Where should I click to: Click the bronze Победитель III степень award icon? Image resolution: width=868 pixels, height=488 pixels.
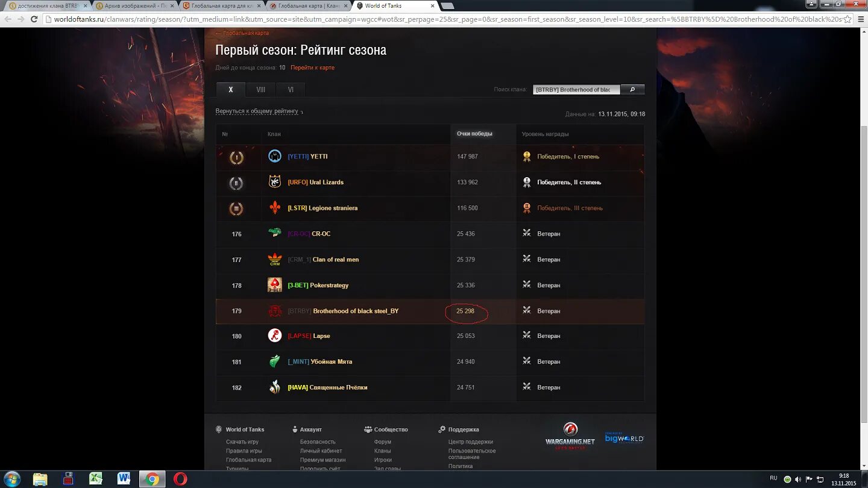pos(527,208)
